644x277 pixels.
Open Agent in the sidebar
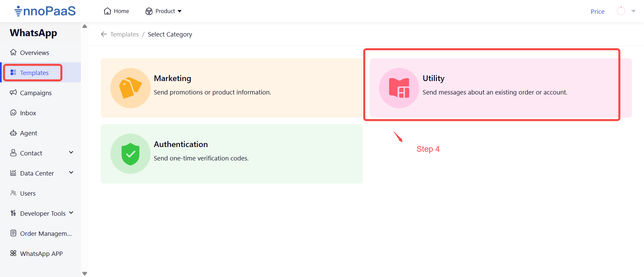point(29,133)
